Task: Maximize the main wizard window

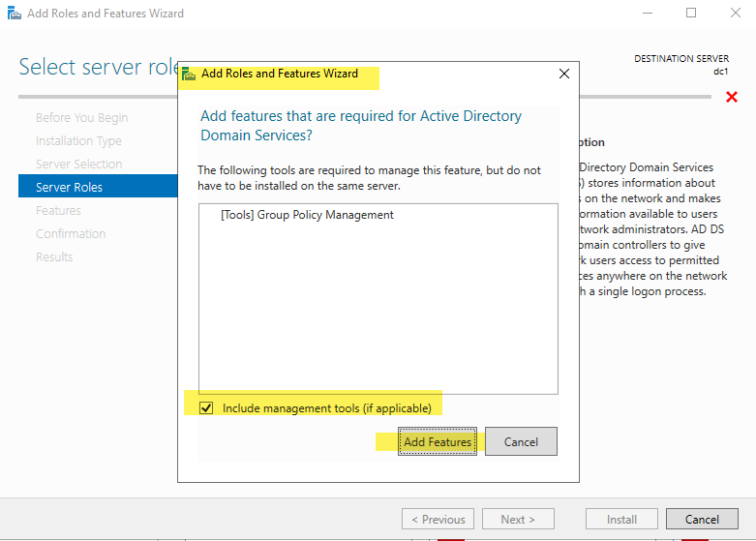Action: (691, 13)
